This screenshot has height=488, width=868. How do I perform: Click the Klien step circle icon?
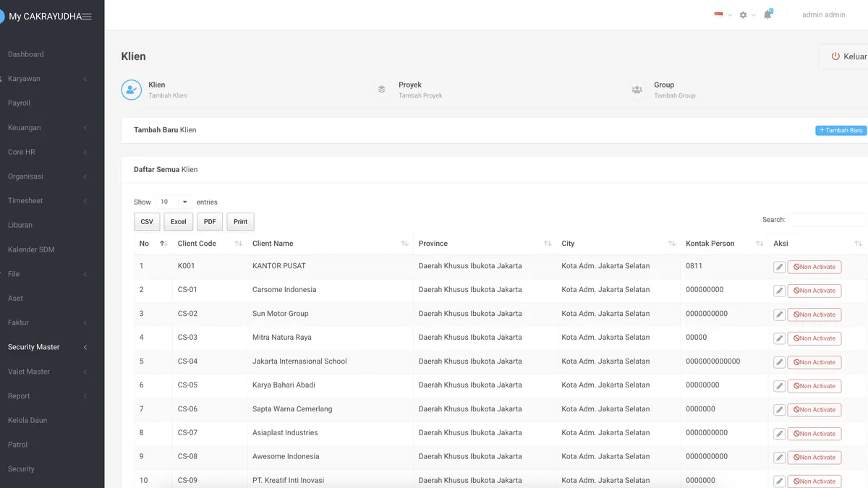coord(132,90)
